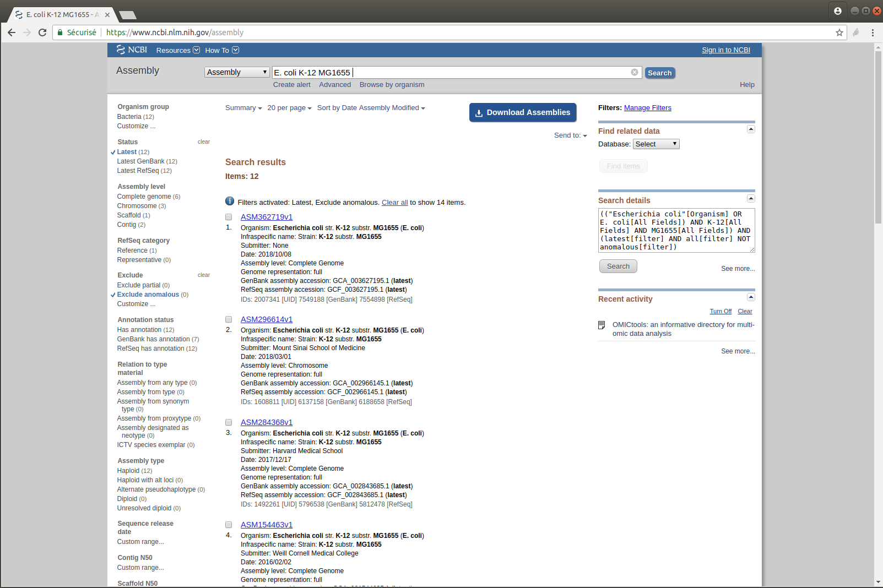Set Sequence release date custom range

click(x=140, y=542)
